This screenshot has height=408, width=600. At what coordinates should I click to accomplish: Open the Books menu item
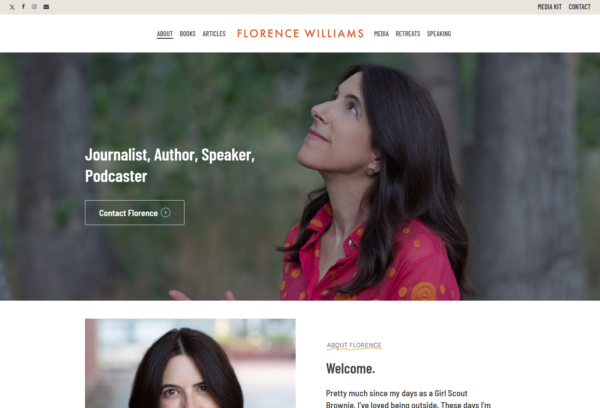point(188,34)
